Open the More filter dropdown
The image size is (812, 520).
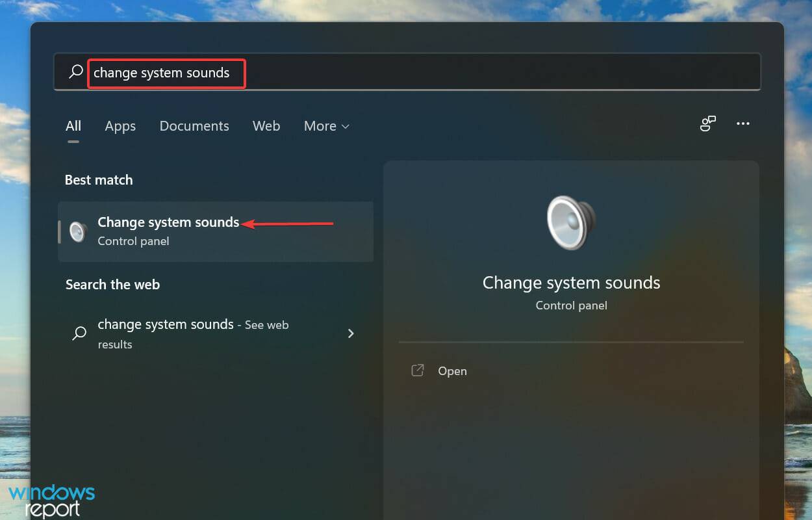coord(326,126)
